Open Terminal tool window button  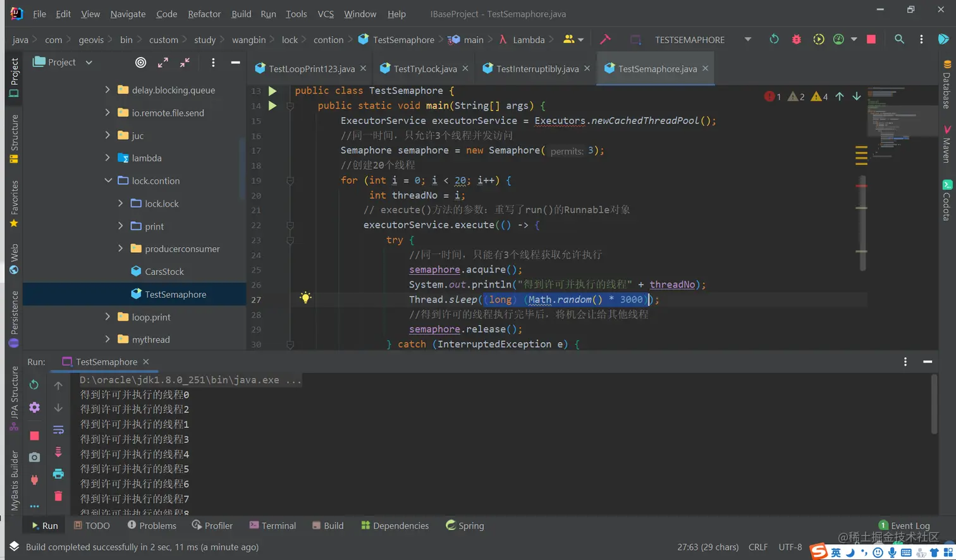tap(273, 525)
